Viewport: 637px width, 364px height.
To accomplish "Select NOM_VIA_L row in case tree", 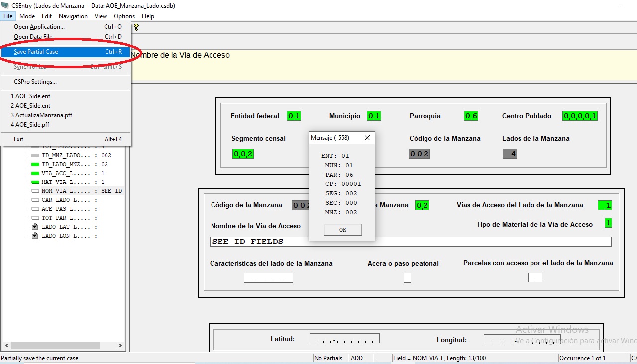I will pyautogui.click(x=82, y=191).
